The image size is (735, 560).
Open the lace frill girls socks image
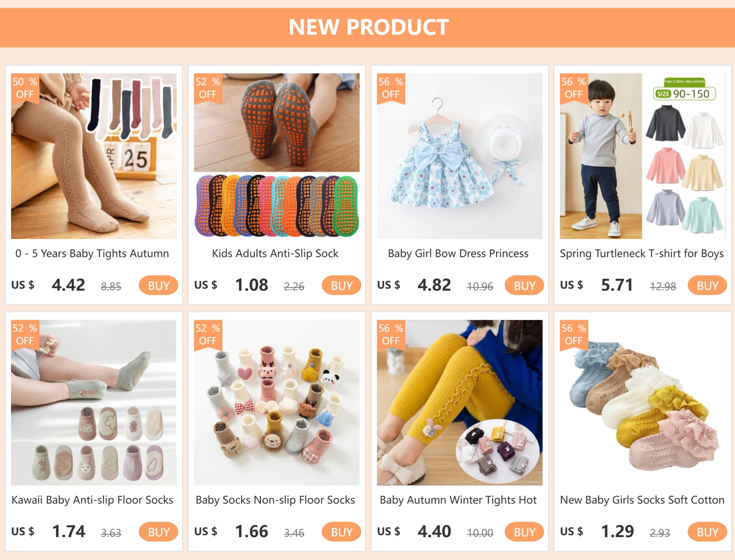click(x=643, y=403)
